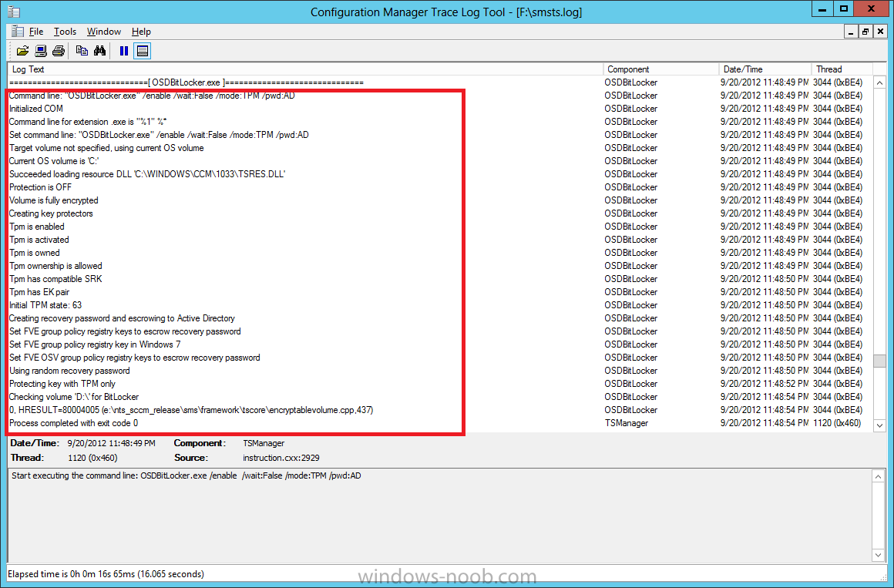Click the Source value instruction.cxx:2929
This screenshot has height=588, width=894.
[281, 458]
